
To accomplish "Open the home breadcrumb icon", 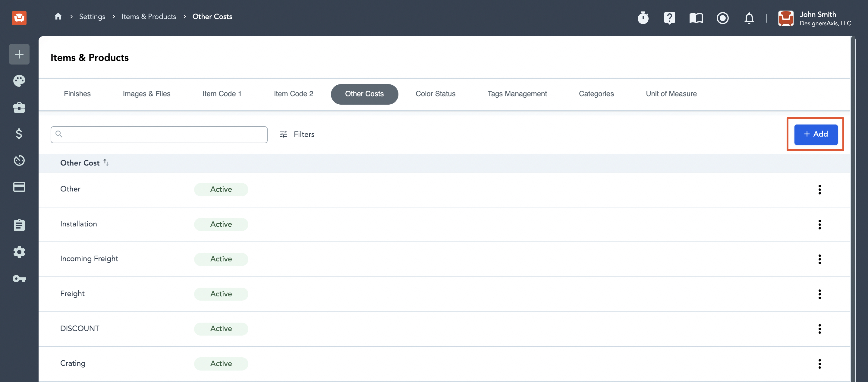I will coord(58,16).
